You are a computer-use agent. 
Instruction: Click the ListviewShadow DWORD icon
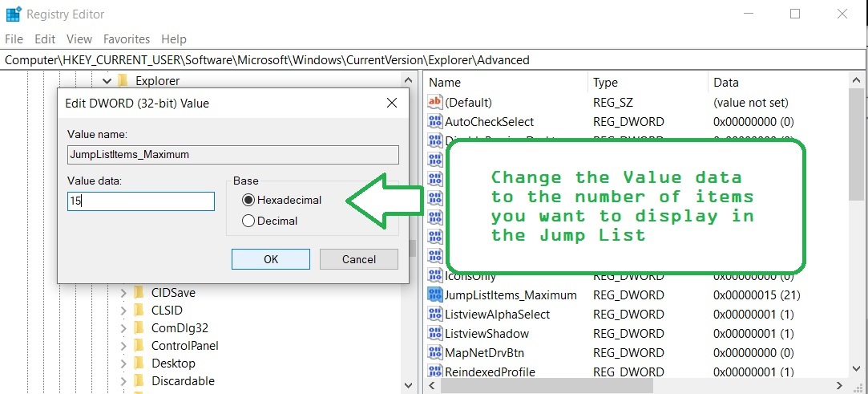[x=435, y=334]
